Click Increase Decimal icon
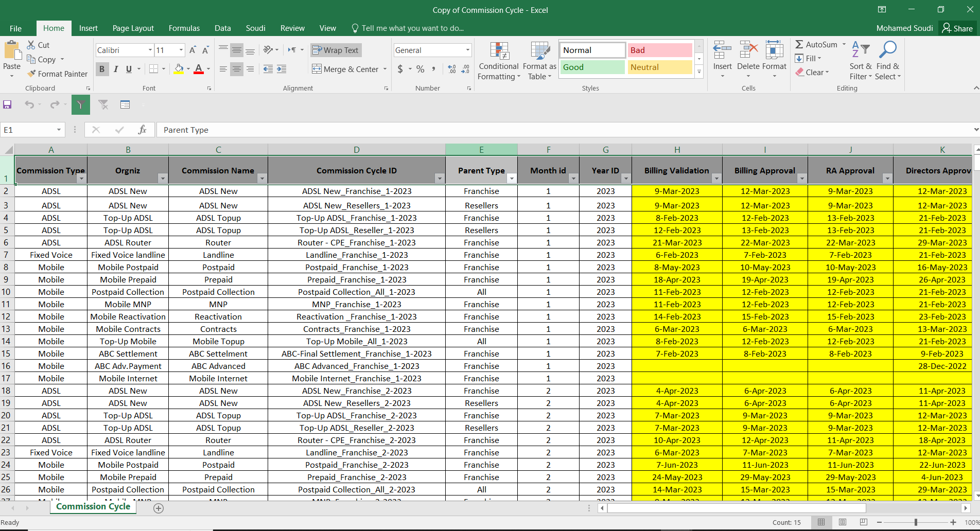980x531 pixels. click(x=452, y=68)
